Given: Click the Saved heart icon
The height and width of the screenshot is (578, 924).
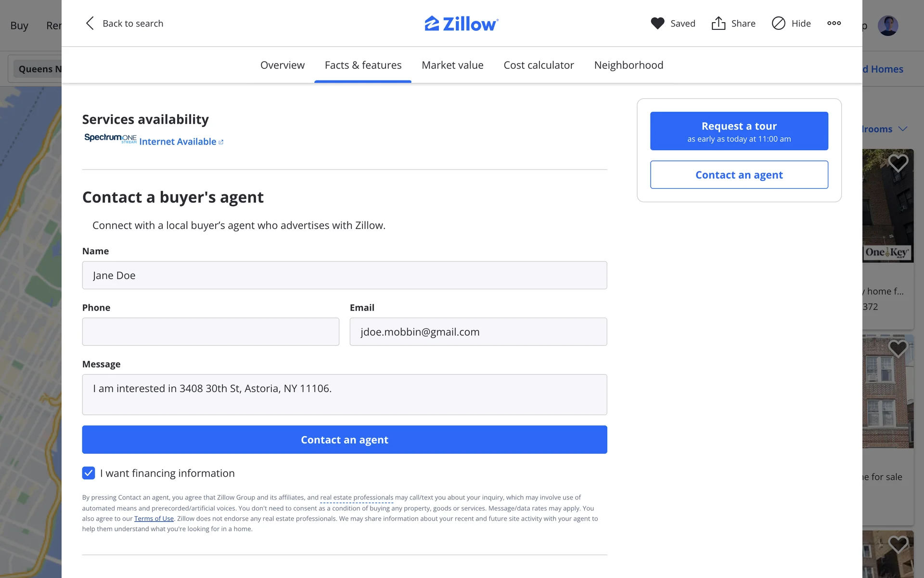Looking at the screenshot, I should point(657,23).
